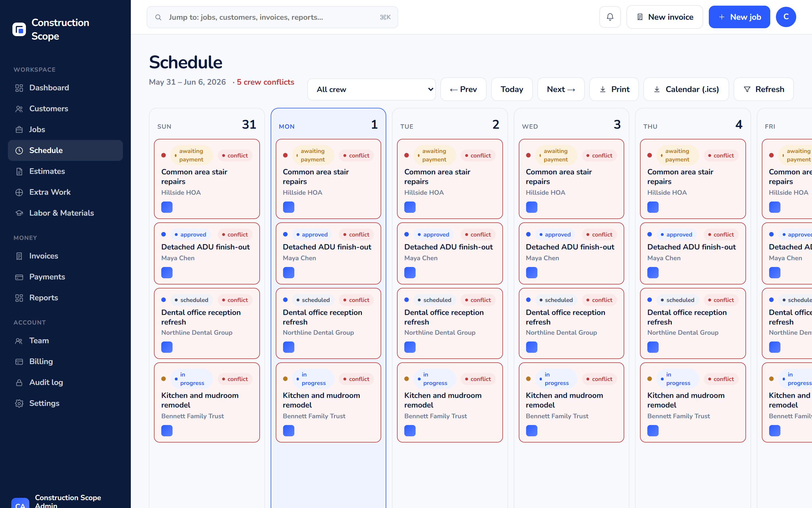Jump to Today in the schedule
812x508 pixels.
pos(512,89)
